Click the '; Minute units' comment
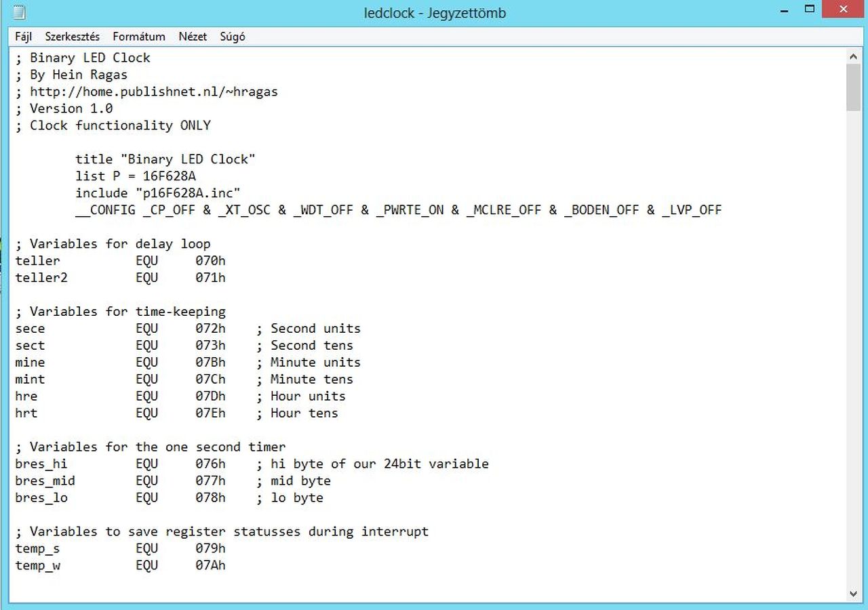The height and width of the screenshot is (610, 868). coord(309,363)
